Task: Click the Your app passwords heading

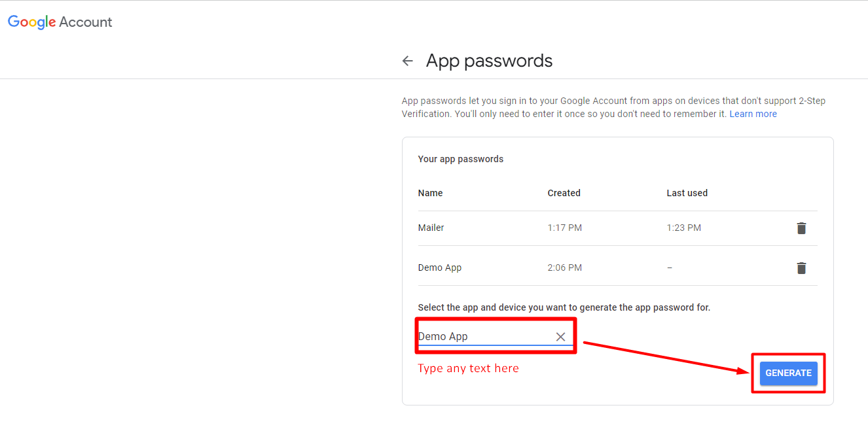Action: (x=461, y=159)
